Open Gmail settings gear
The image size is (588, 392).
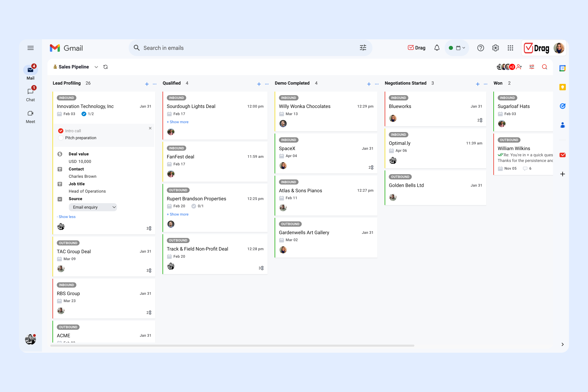point(495,48)
